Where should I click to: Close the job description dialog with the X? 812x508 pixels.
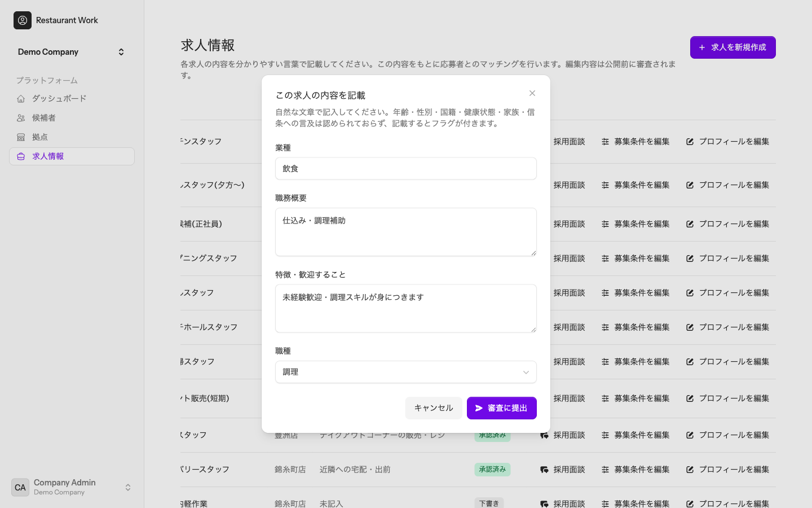coord(532,93)
